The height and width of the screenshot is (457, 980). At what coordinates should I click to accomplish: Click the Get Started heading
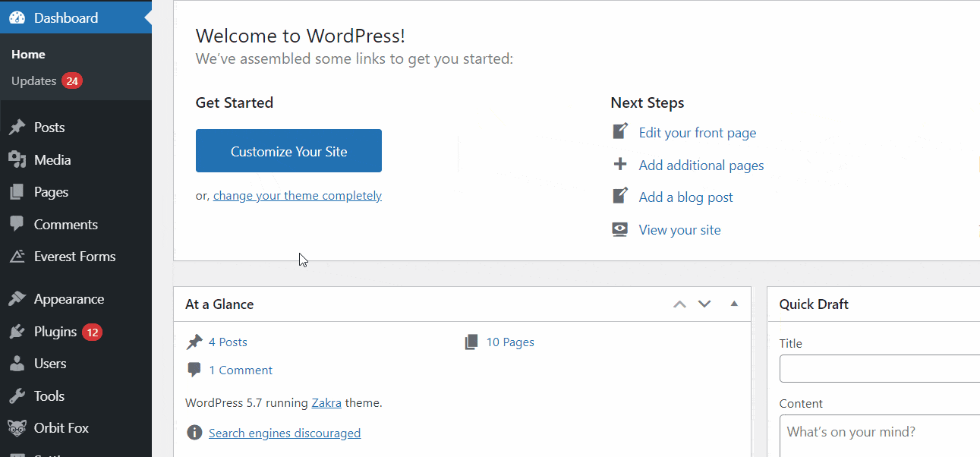[235, 102]
